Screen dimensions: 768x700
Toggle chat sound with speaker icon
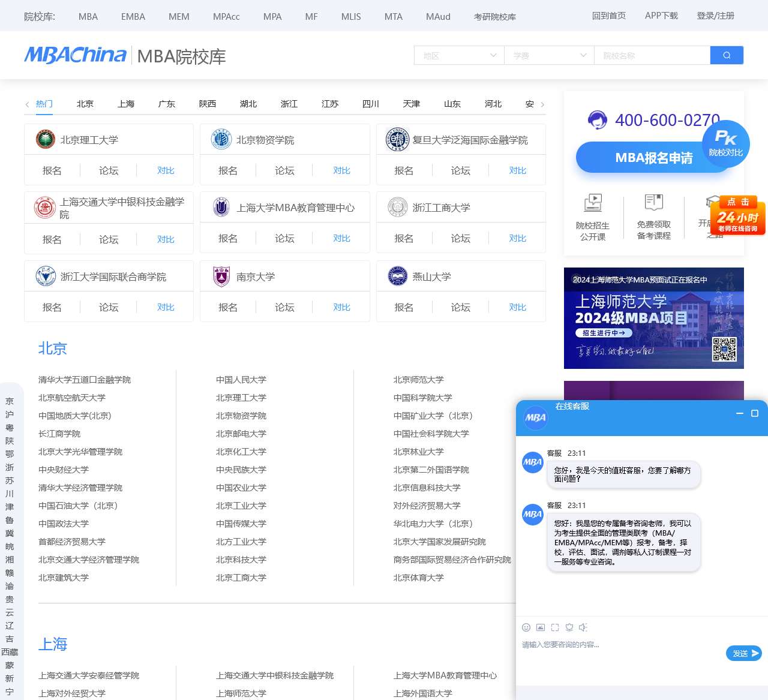(583, 627)
